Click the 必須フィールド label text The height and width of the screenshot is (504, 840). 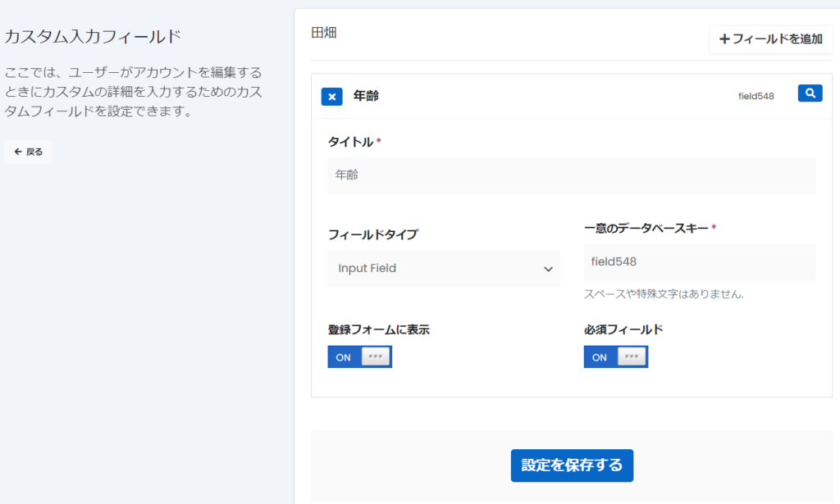pos(623,329)
